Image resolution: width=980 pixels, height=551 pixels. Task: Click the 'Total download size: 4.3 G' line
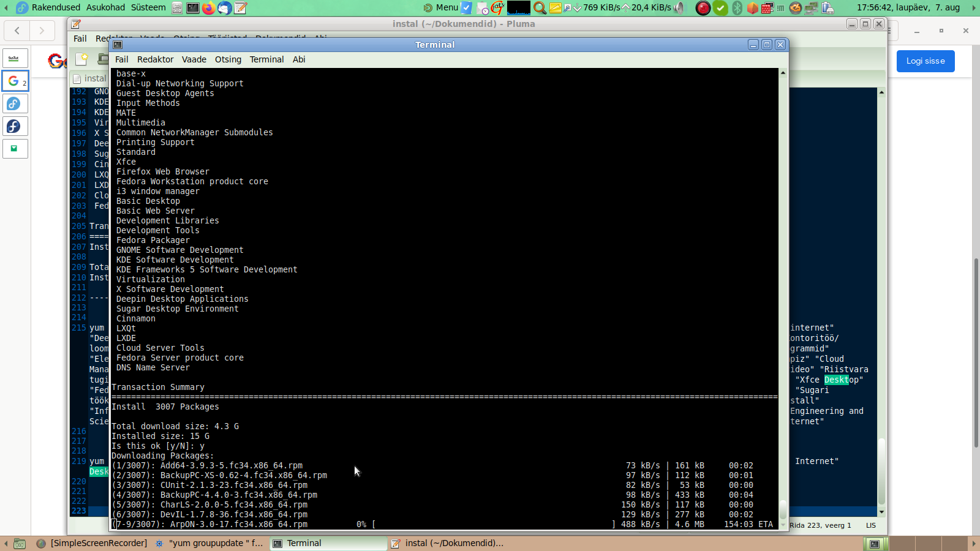pos(175,426)
